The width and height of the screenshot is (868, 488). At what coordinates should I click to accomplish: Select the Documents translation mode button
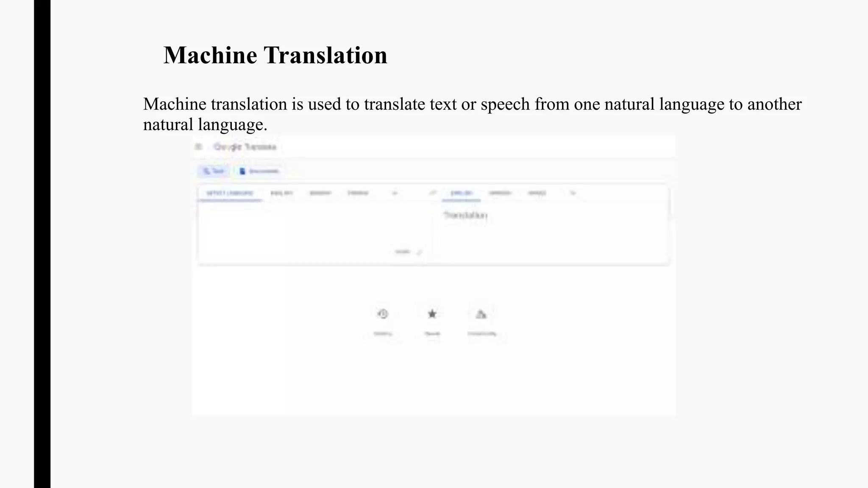pyautogui.click(x=259, y=171)
